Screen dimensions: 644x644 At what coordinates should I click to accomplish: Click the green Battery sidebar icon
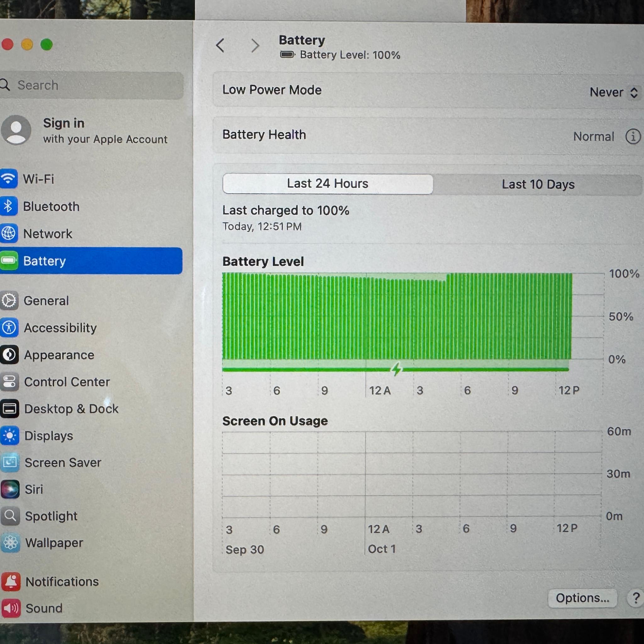coord(9,261)
